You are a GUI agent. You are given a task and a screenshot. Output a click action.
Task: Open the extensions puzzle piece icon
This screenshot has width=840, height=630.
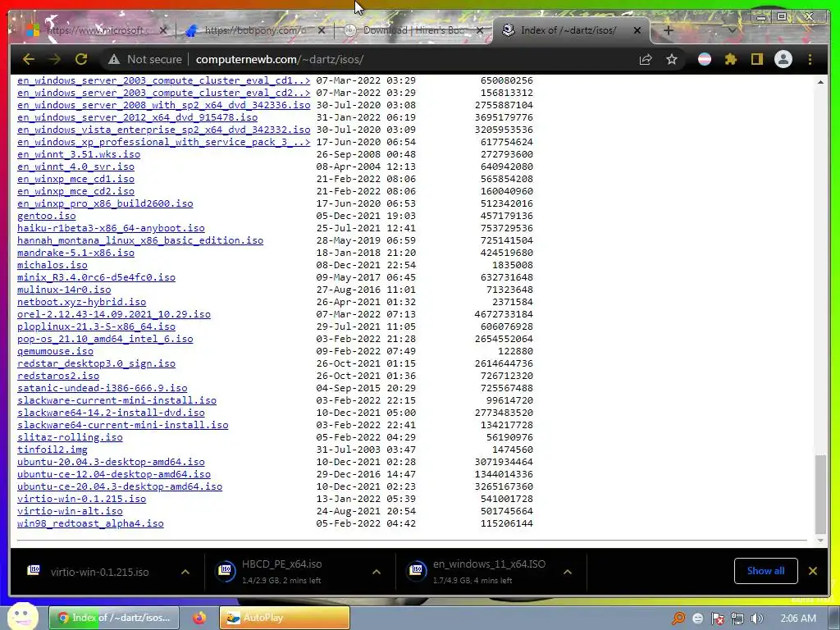[x=731, y=59]
